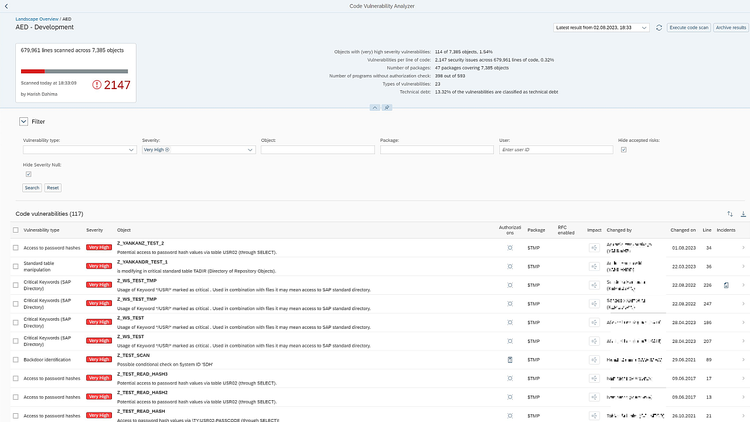750x422 pixels.
Task: Click the Vulnerability type column header
Action: [42, 230]
